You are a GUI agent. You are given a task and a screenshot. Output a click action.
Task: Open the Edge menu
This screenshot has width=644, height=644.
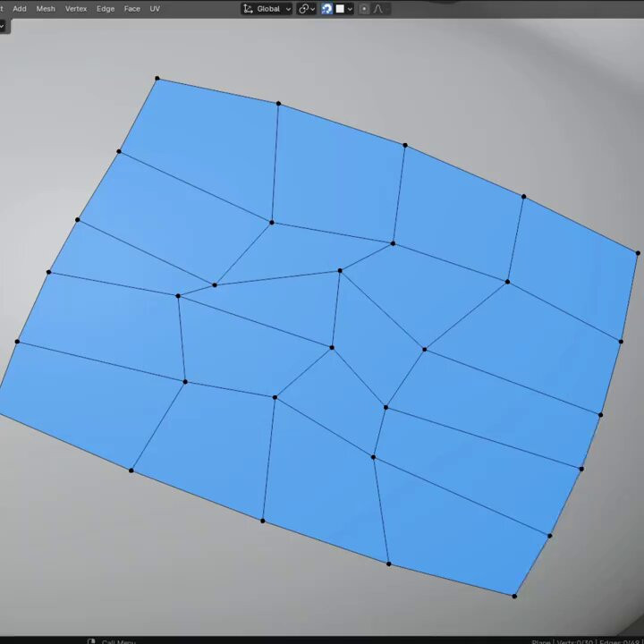(x=106, y=9)
